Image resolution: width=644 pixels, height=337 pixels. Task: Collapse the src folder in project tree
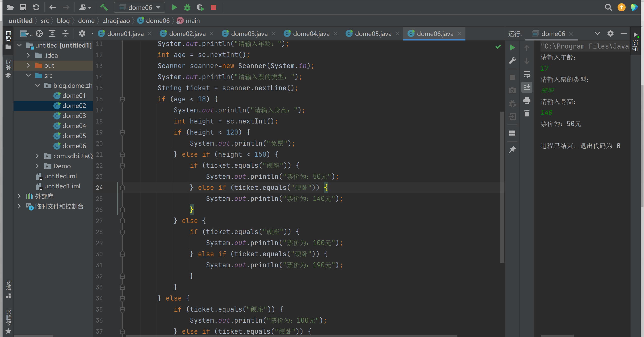[28, 75]
